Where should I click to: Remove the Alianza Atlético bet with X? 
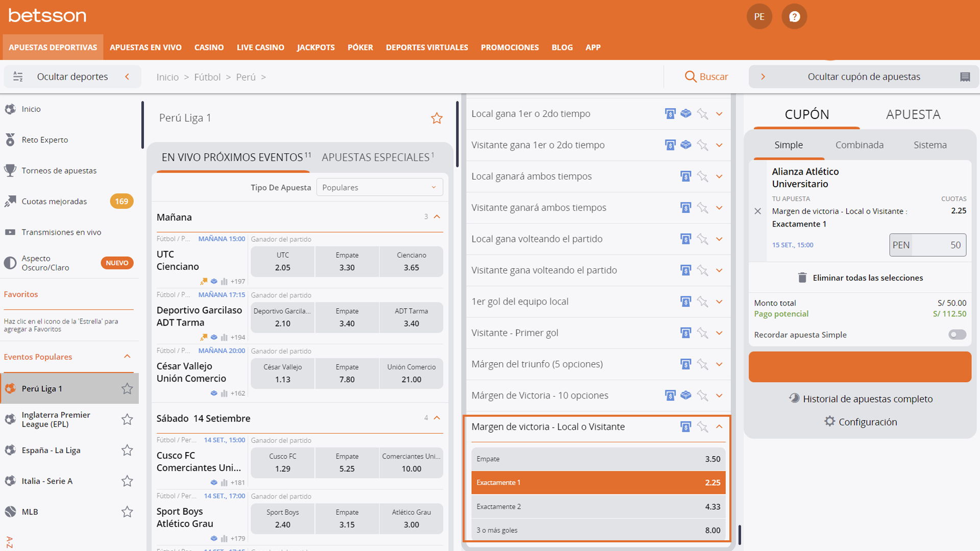click(x=757, y=211)
